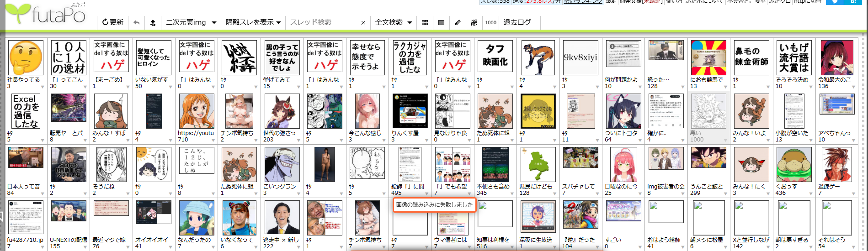Click the 更新 refresh button

tap(112, 22)
